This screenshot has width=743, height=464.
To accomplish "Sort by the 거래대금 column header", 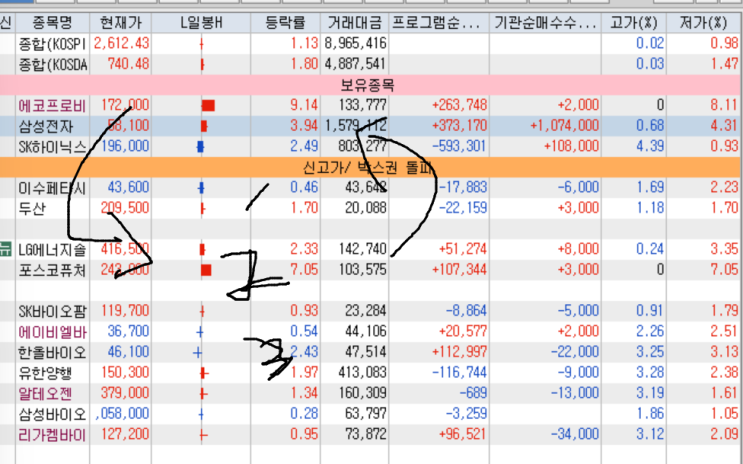I will click(x=354, y=22).
